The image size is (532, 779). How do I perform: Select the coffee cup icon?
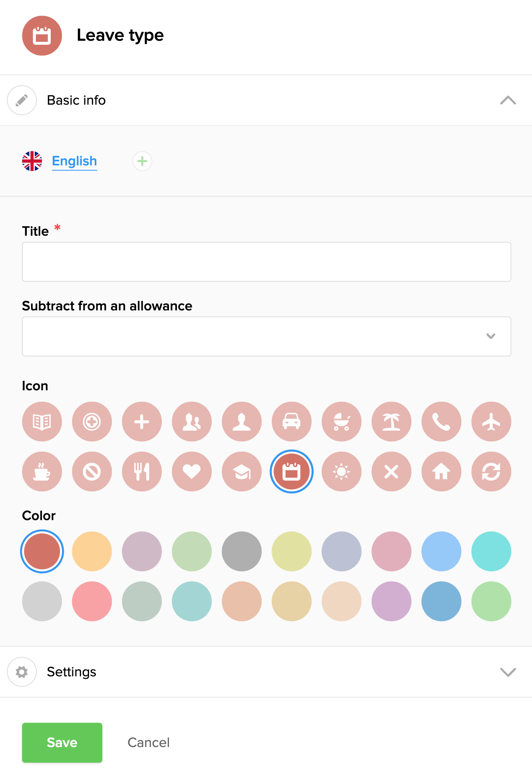(42, 471)
